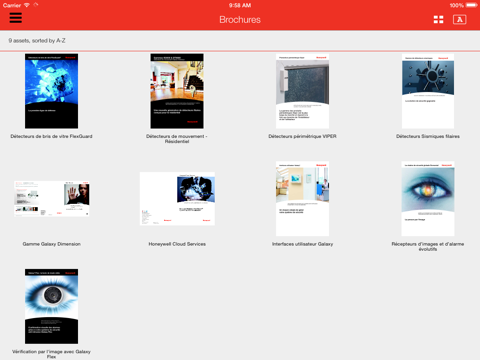The width and height of the screenshot is (480, 360).
Task: Select 'Détecteurs périmétrique VIPER' title
Action: [302, 136]
